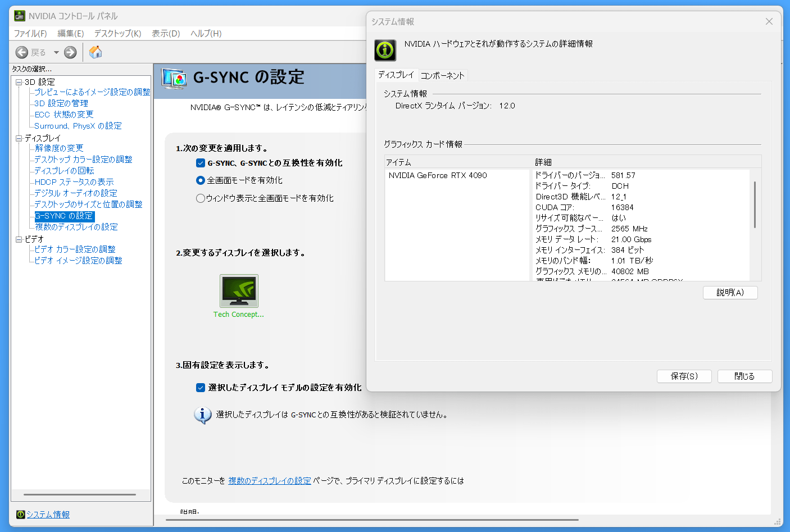Select ウィンドウ表示と全画面モード radio button
790x532 pixels.
click(x=201, y=198)
